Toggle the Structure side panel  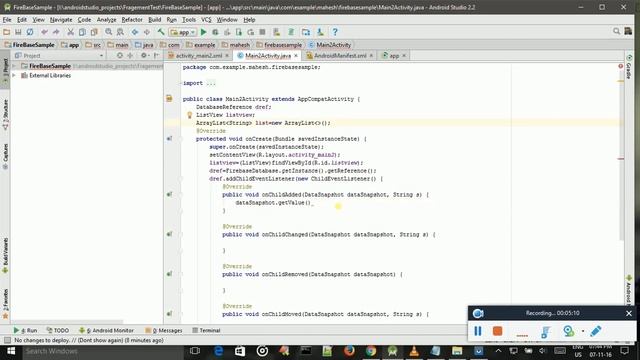(5, 115)
